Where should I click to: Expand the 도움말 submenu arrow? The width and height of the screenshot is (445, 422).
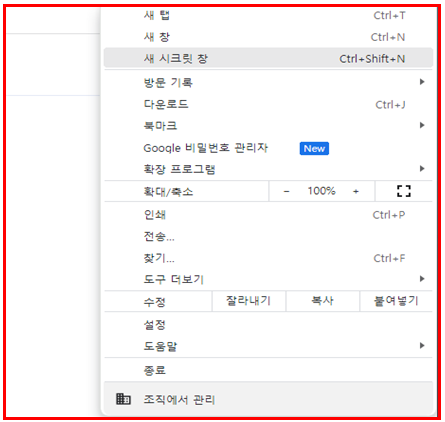pos(422,346)
